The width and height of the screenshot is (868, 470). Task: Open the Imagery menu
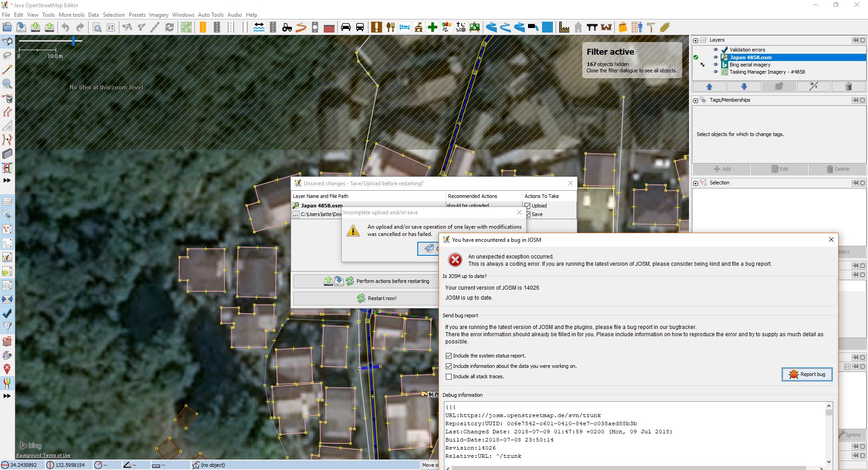pyautogui.click(x=159, y=15)
